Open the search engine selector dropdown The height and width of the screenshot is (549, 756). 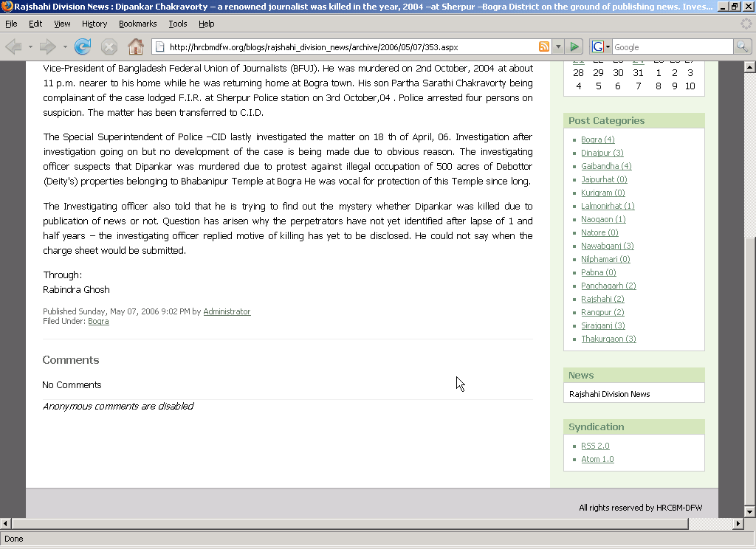(608, 46)
